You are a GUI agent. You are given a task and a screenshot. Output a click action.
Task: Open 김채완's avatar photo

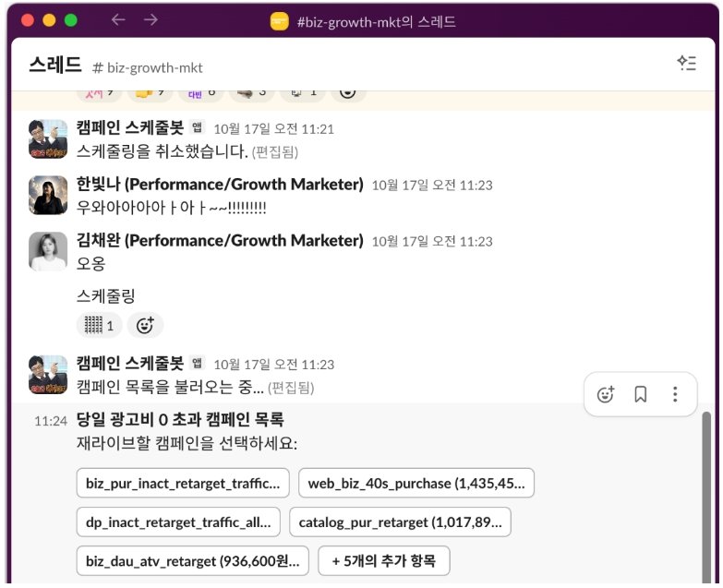point(48,251)
